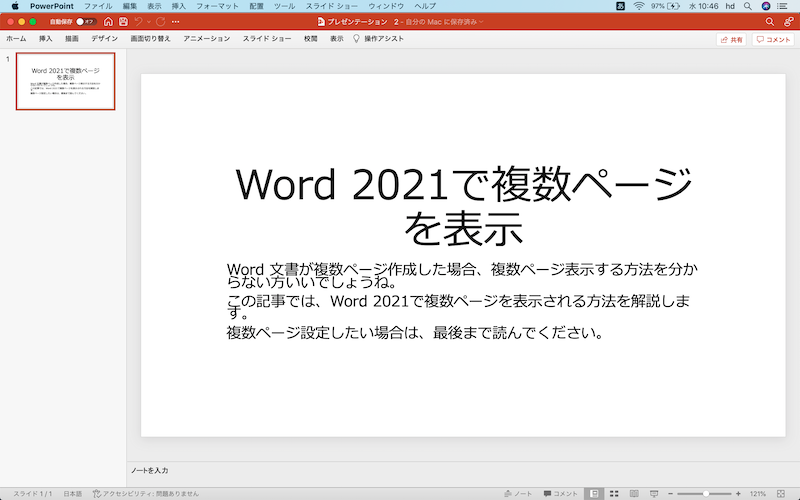
Task: Toggle the 自動保存 autosave switch
Action: click(84, 21)
